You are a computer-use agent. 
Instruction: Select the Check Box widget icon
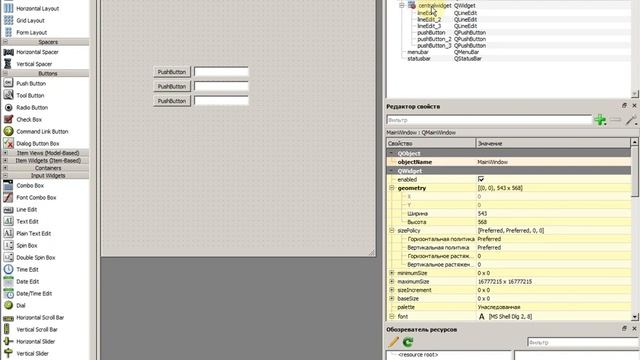click(8, 119)
